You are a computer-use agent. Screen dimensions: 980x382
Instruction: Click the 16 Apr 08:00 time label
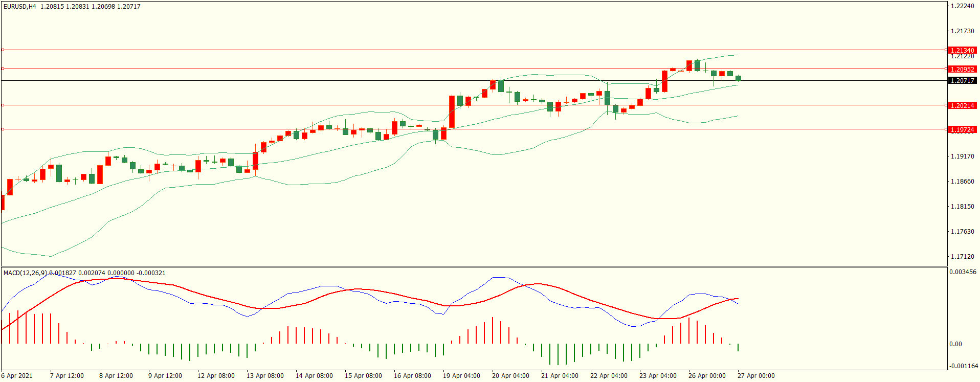tap(412, 376)
